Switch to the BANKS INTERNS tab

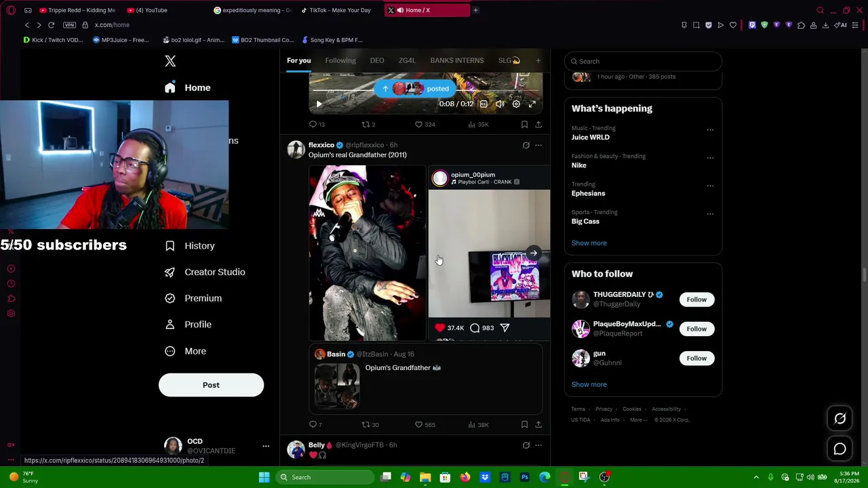pos(457,60)
